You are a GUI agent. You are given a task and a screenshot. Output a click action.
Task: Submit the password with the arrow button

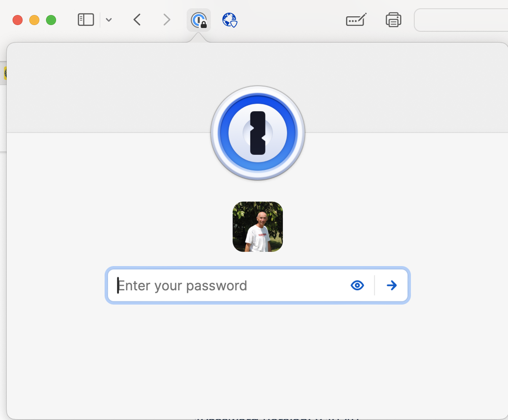[x=392, y=286]
